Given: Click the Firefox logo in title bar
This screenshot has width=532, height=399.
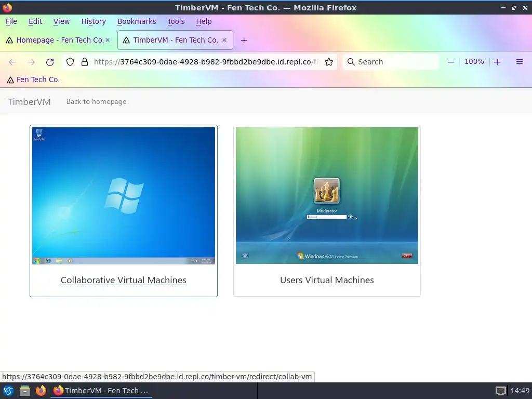Looking at the screenshot, I should coord(7,7).
